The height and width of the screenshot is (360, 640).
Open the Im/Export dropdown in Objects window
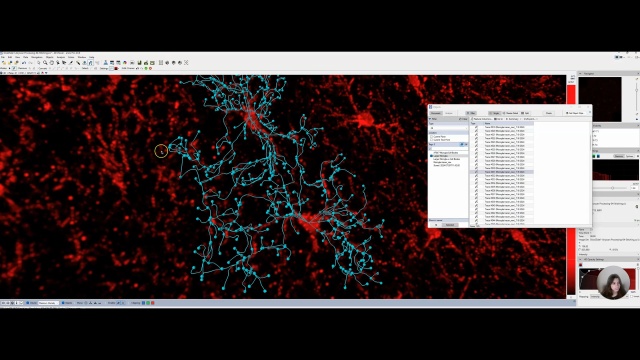point(531,119)
